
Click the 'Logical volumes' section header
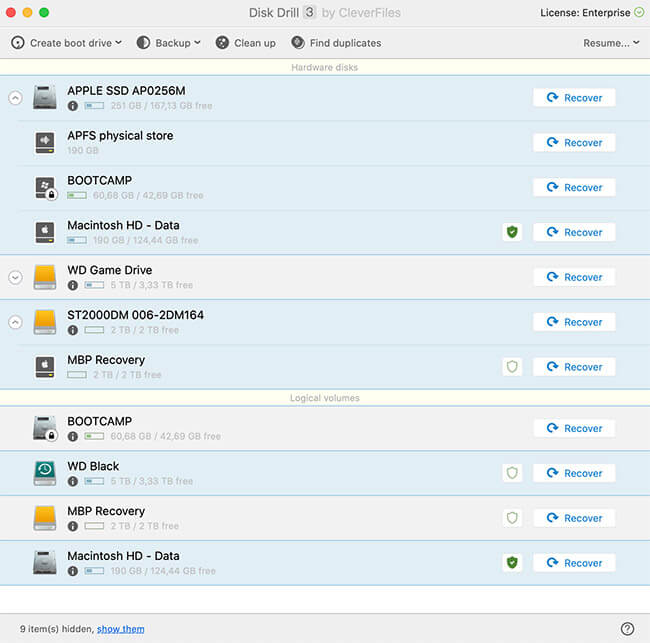[325, 398]
